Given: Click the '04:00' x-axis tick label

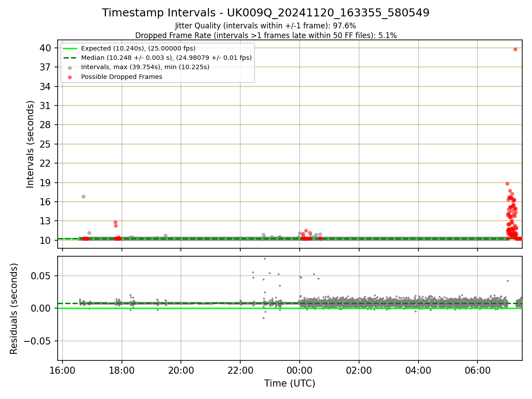Looking at the screenshot, I should click(x=418, y=370).
